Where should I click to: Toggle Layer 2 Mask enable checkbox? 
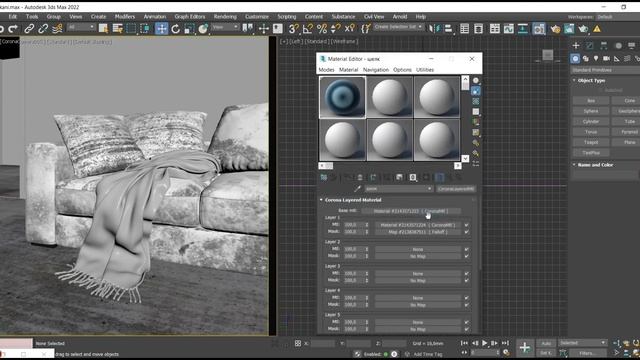(467, 256)
